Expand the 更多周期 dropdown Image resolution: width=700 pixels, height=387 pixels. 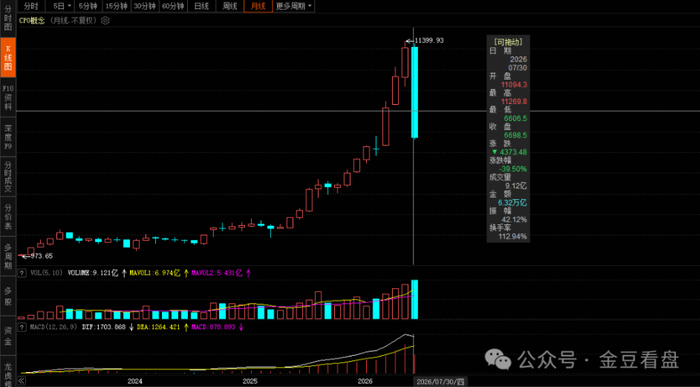tap(293, 6)
